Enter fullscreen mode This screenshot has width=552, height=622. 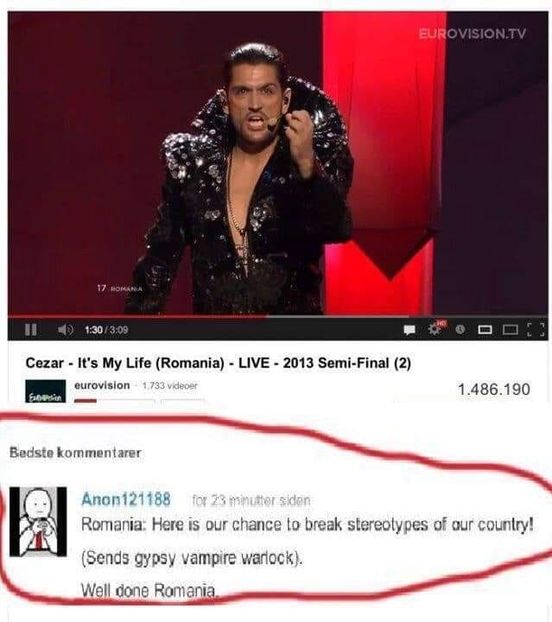coord(536,330)
